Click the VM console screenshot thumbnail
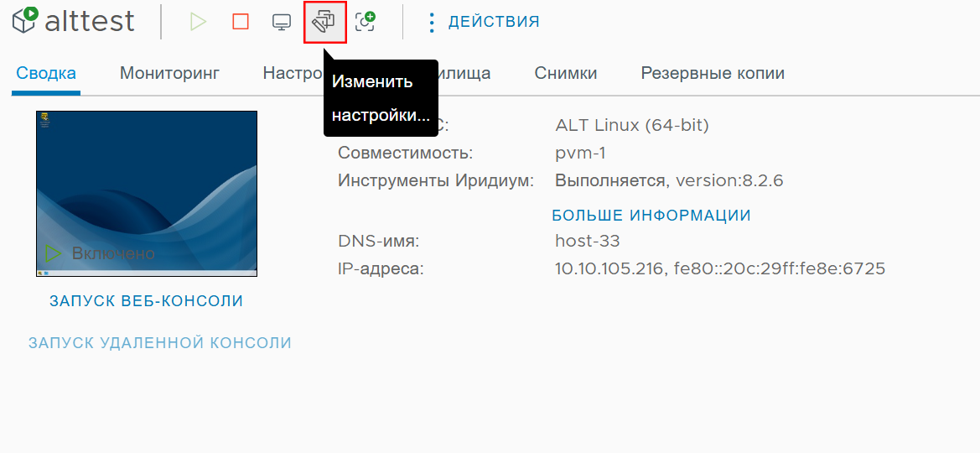 point(147,194)
